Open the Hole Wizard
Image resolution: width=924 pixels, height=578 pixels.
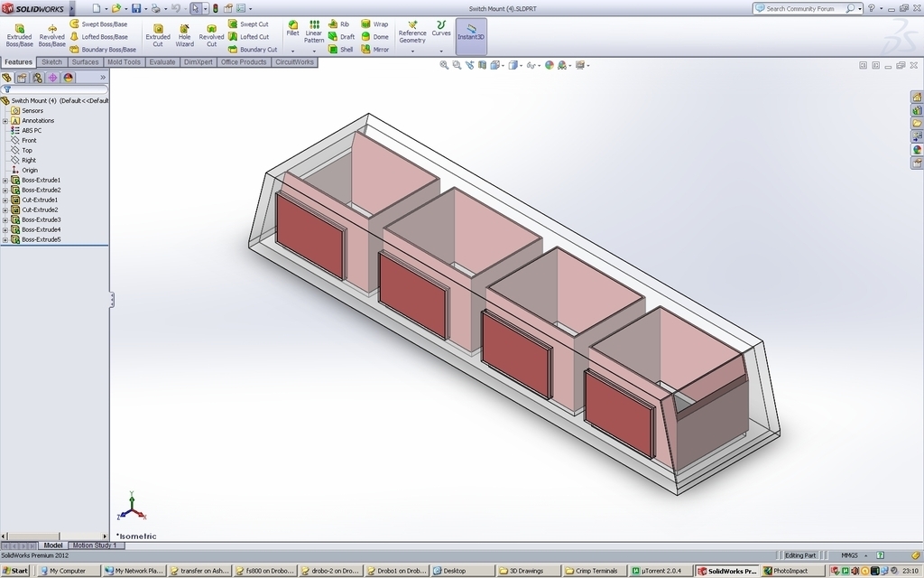pos(184,32)
